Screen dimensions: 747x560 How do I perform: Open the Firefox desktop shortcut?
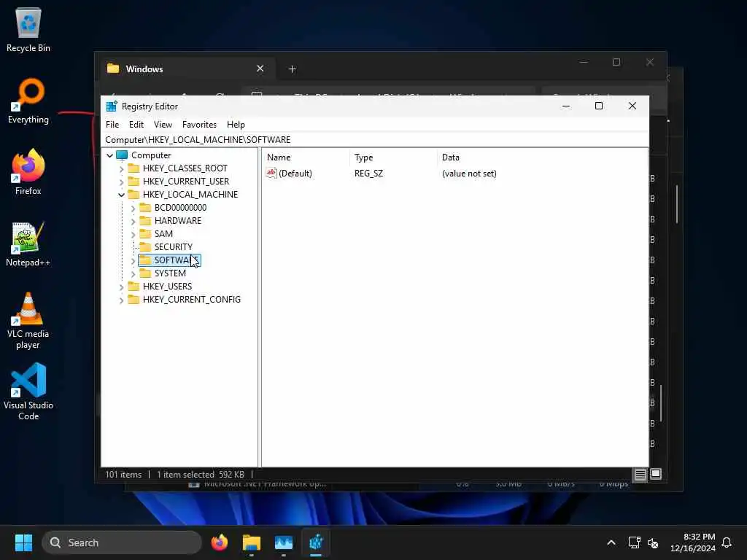pyautogui.click(x=28, y=172)
